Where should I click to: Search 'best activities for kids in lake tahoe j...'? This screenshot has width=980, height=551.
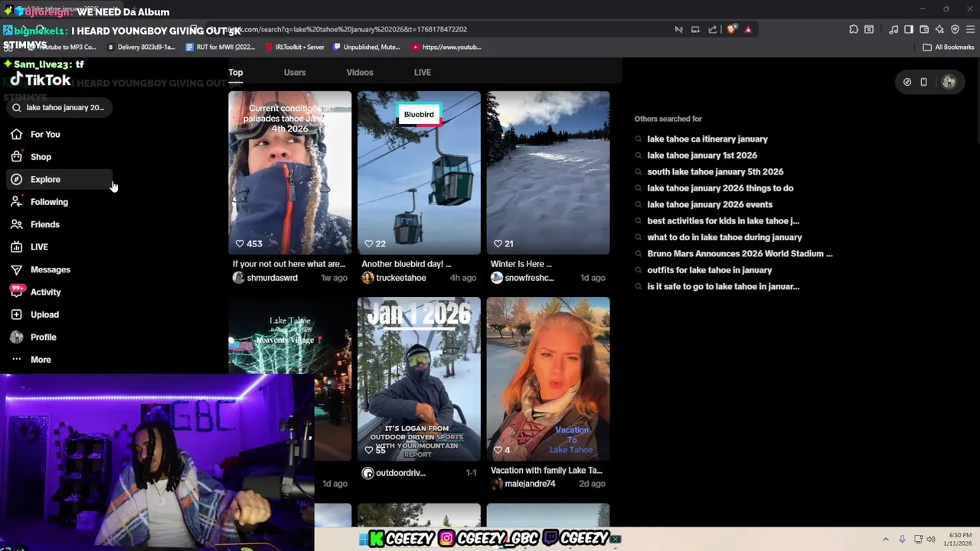pyautogui.click(x=723, y=221)
